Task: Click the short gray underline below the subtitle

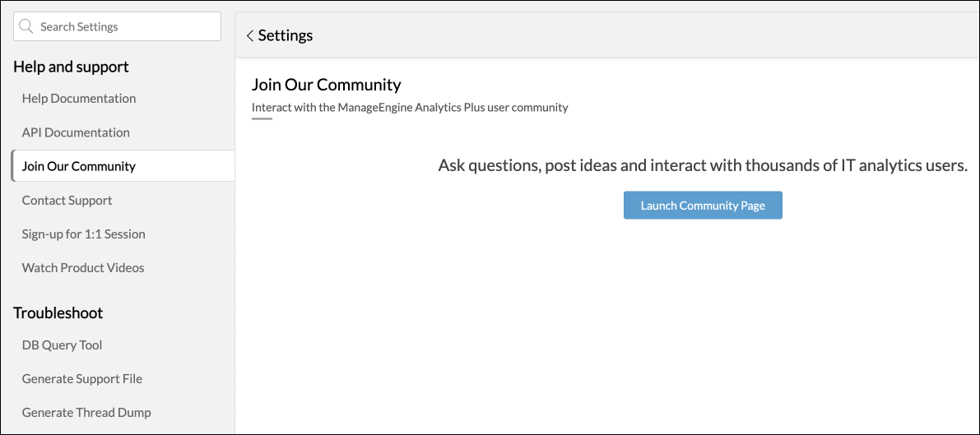Action: (x=262, y=119)
